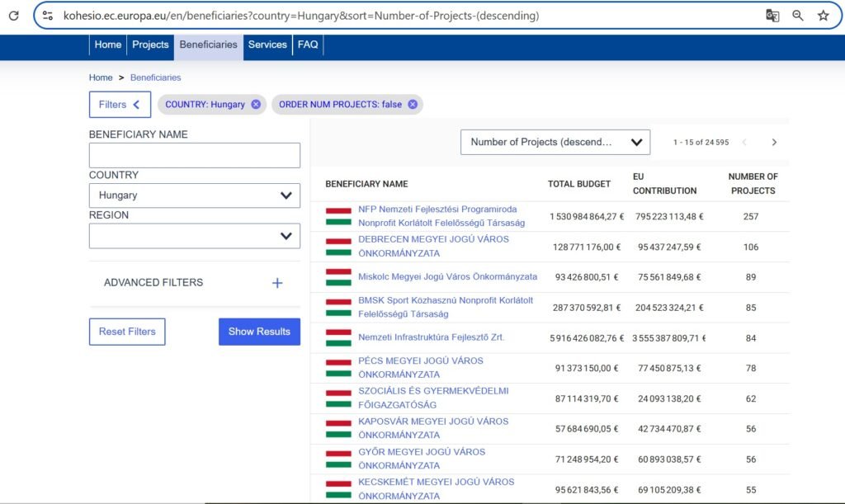845x504 pixels.
Task: Click Hungarian flag beside NFP Nemzeti row
Action: [338, 216]
